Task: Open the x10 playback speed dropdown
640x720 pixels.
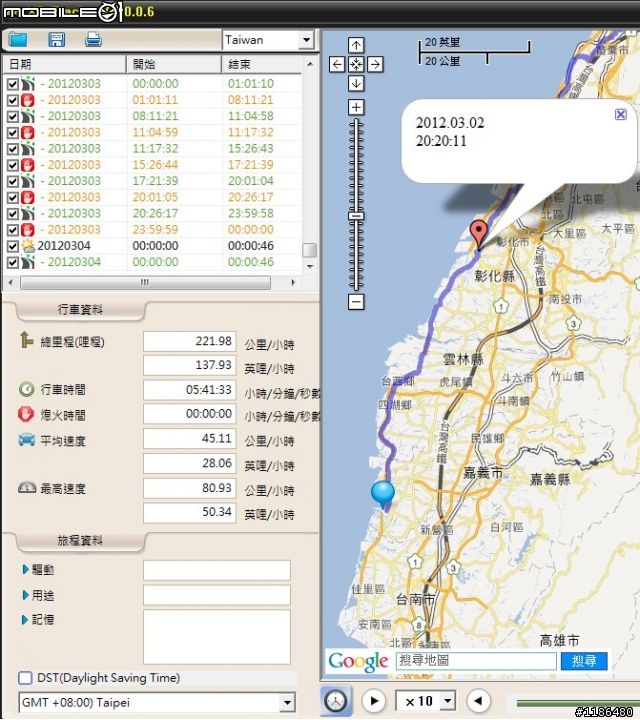Action: [448, 701]
